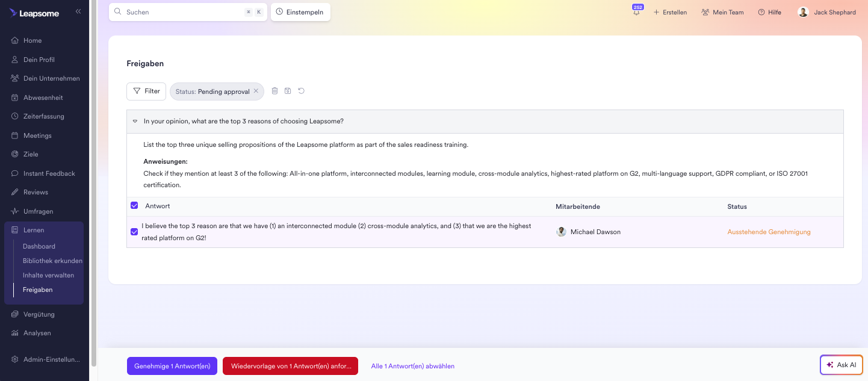Click the question title about choosing Leapsome
This screenshot has height=381, width=868.
click(244, 121)
